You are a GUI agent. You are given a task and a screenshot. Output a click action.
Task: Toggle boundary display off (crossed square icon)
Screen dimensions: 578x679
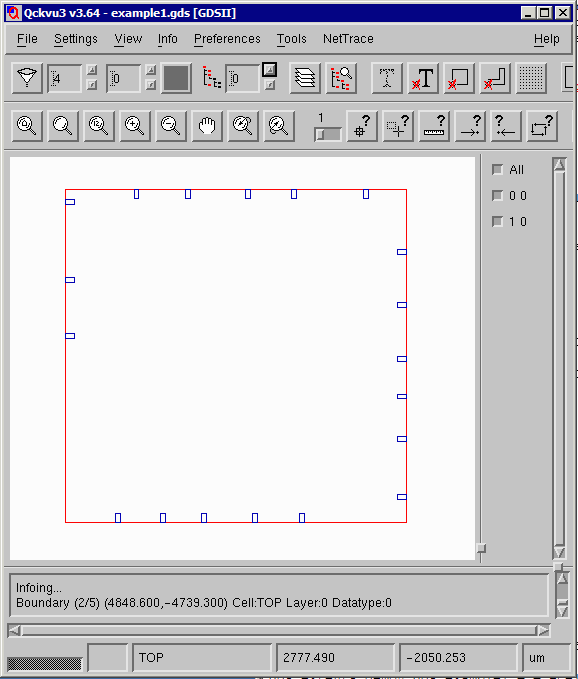tap(459, 78)
